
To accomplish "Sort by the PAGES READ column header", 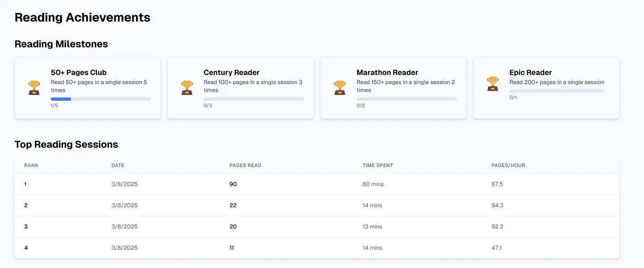I will click(245, 165).
